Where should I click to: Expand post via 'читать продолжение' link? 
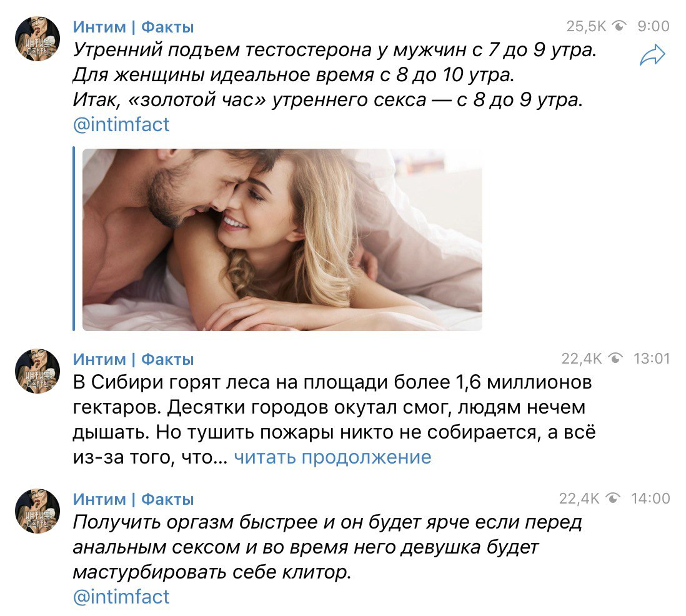click(x=332, y=457)
